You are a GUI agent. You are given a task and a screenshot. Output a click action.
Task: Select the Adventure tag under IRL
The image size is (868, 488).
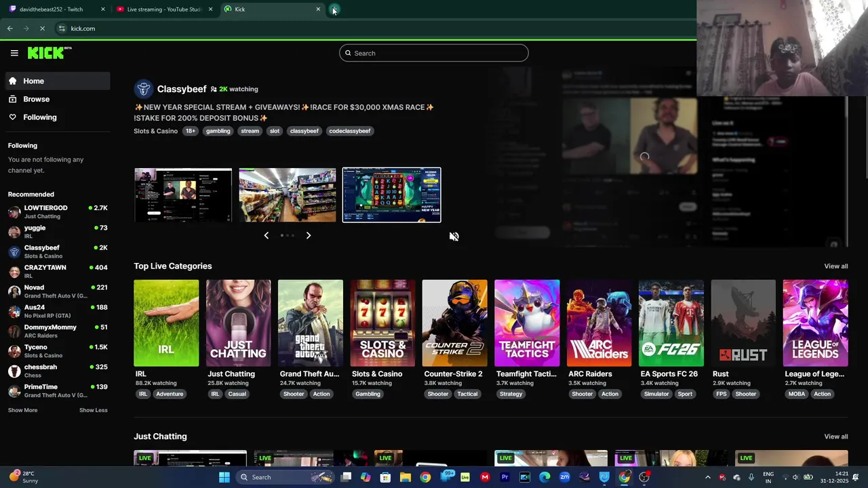pyautogui.click(x=170, y=394)
